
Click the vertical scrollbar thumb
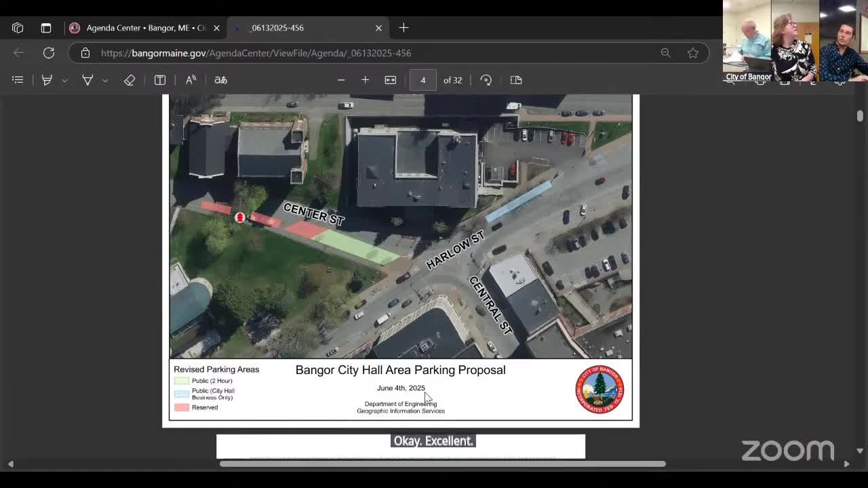pos(860,116)
